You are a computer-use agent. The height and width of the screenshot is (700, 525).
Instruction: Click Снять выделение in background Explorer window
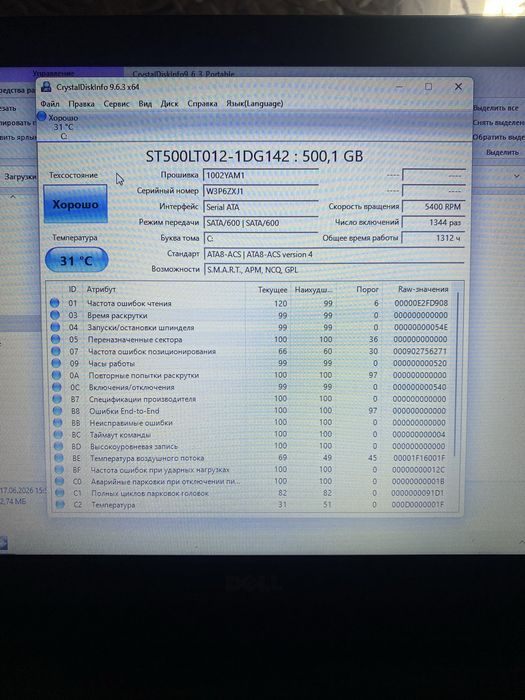tap(499, 123)
